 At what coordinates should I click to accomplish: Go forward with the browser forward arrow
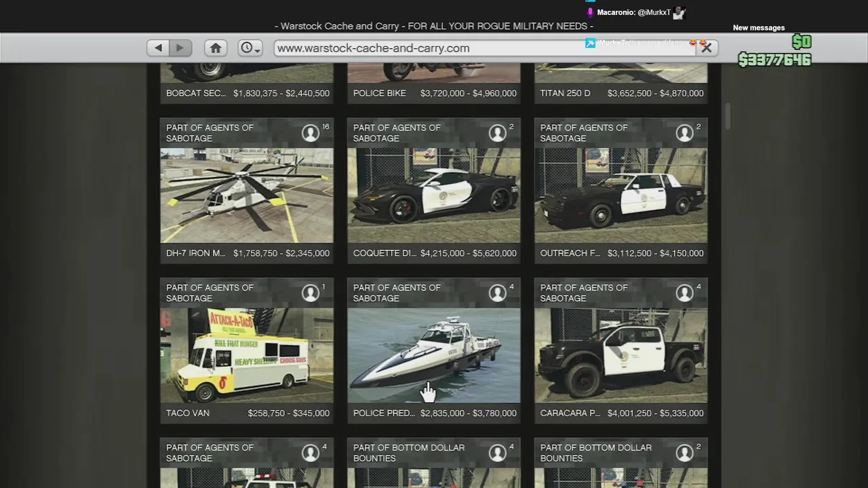pyautogui.click(x=180, y=48)
